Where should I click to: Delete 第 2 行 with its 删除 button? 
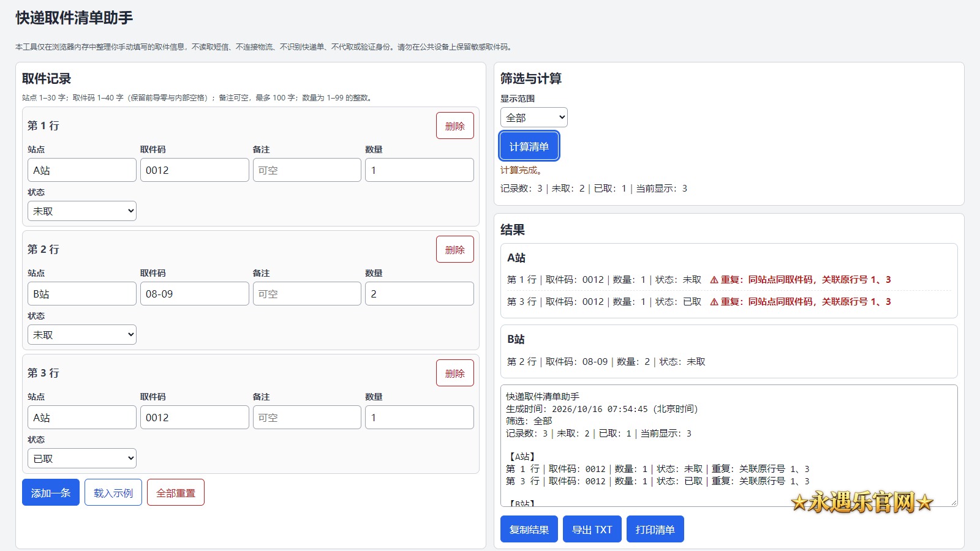click(x=455, y=250)
